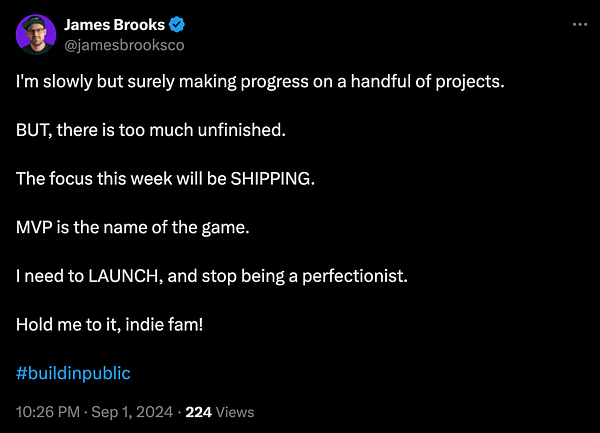Click the word "MVP" in the tweet
The image size is (600, 433).
[x=35, y=227]
